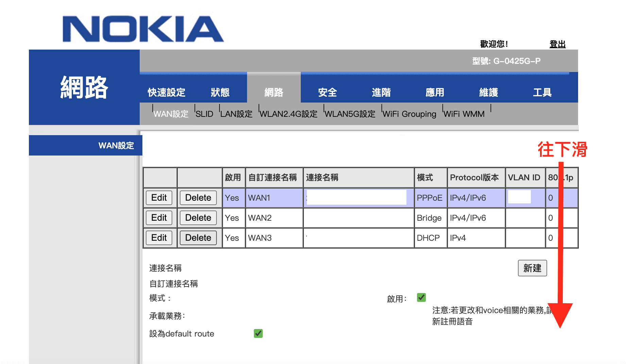Image resolution: width=626 pixels, height=364 pixels.
Task: Click the 新建 button
Action: 532,268
